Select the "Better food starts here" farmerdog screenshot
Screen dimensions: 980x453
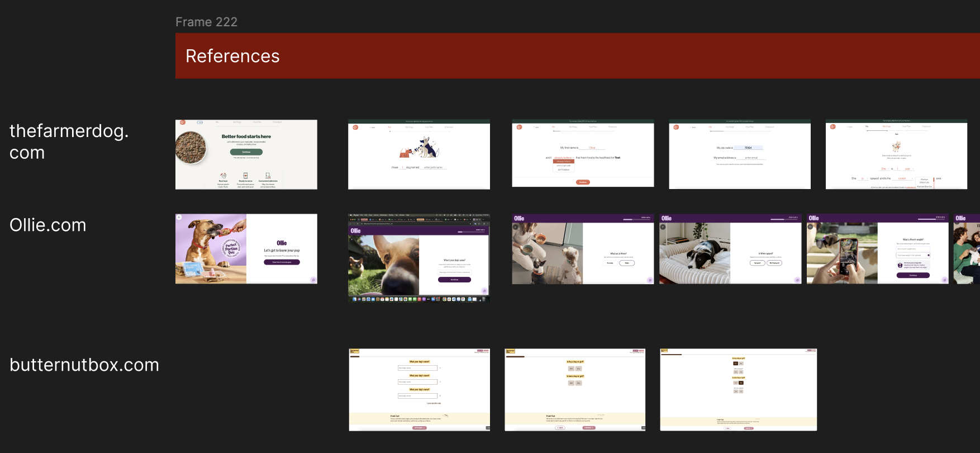pos(246,154)
